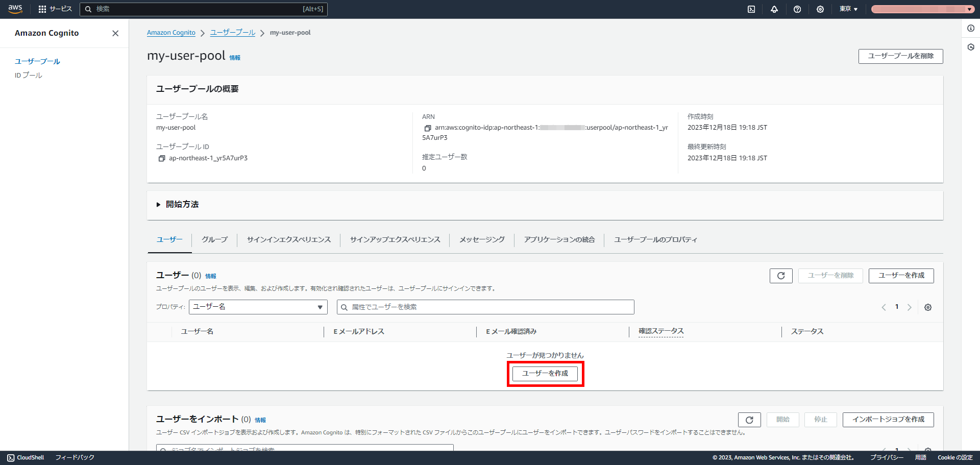Open the 東京 region selector dropdown
The width and height of the screenshot is (980, 465).
(848, 9)
